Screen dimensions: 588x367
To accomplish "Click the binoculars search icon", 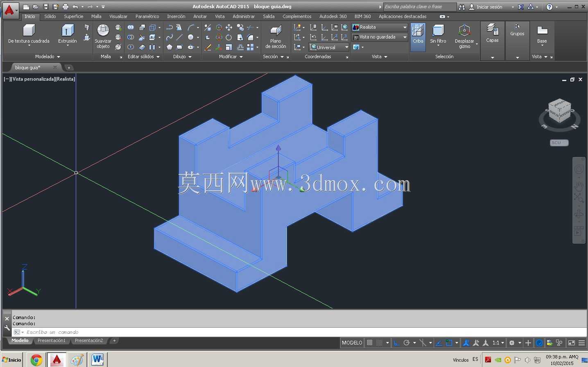I will pos(462,7).
